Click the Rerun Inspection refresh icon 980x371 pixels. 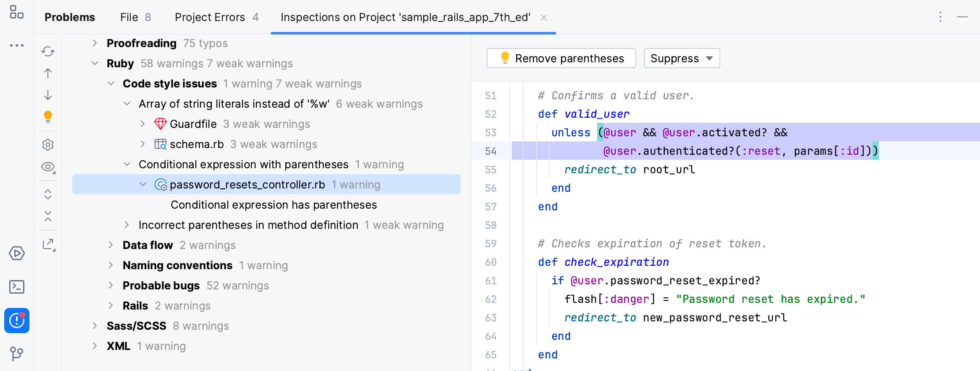48,51
